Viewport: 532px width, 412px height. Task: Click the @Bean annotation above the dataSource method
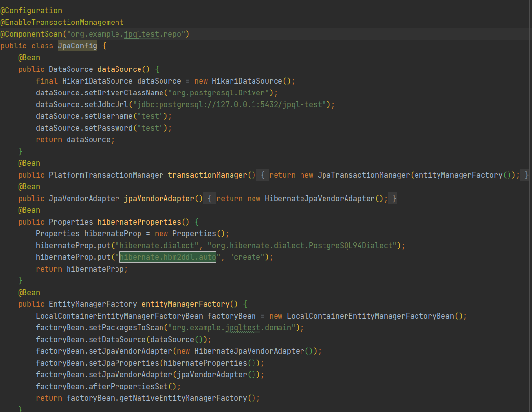tap(29, 58)
